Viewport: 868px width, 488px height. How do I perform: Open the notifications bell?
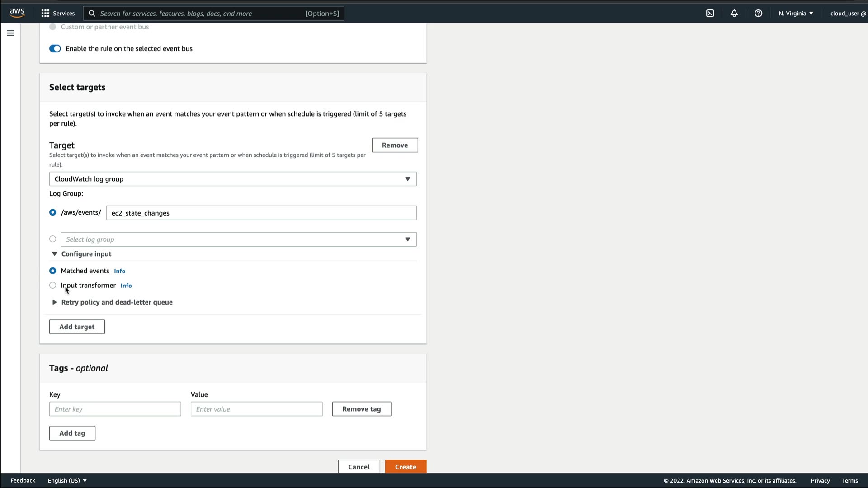click(734, 13)
